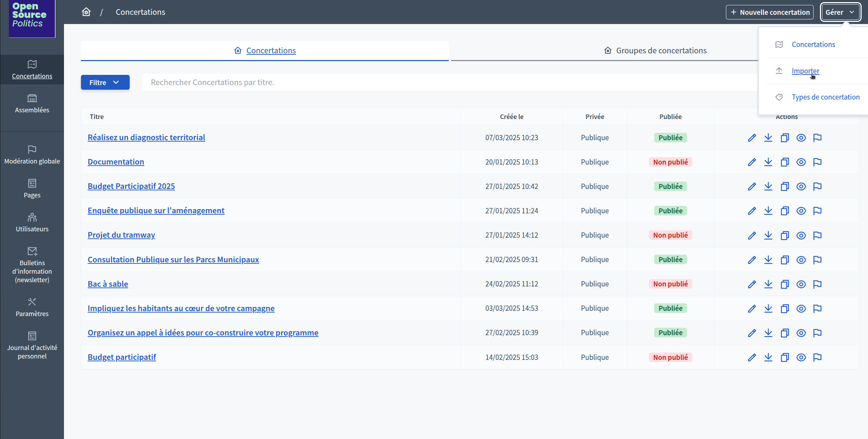
Task: Edit the Documentation concertation with pencil icon
Action: click(752, 162)
